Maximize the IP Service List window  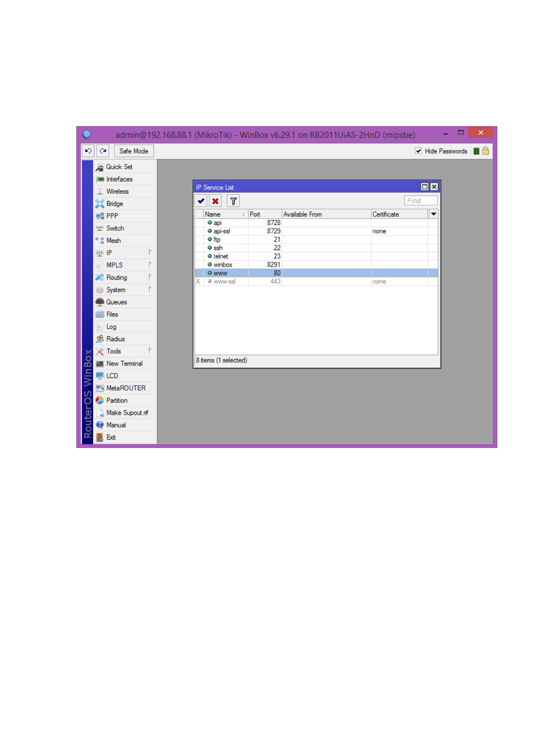[424, 187]
